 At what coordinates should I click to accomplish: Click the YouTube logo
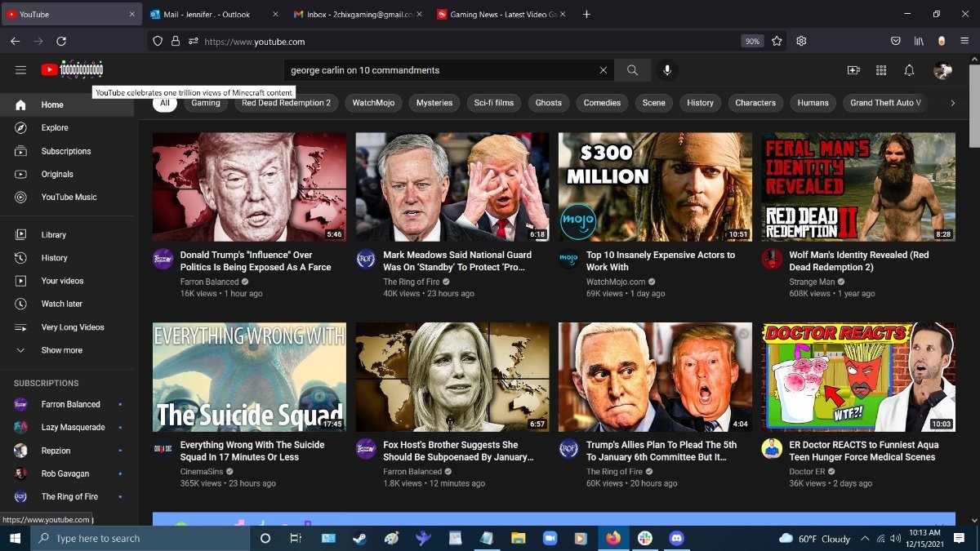(72, 70)
